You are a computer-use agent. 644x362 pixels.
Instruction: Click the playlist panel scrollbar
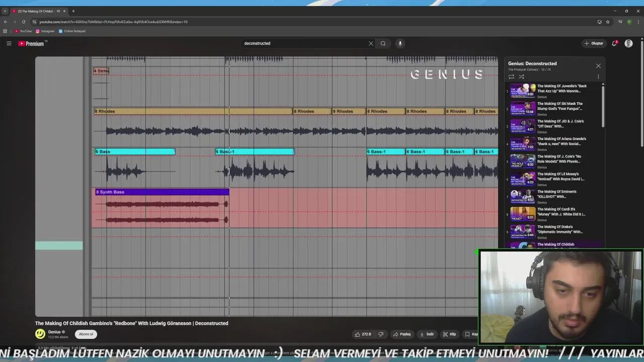click(x=603, y=106)
